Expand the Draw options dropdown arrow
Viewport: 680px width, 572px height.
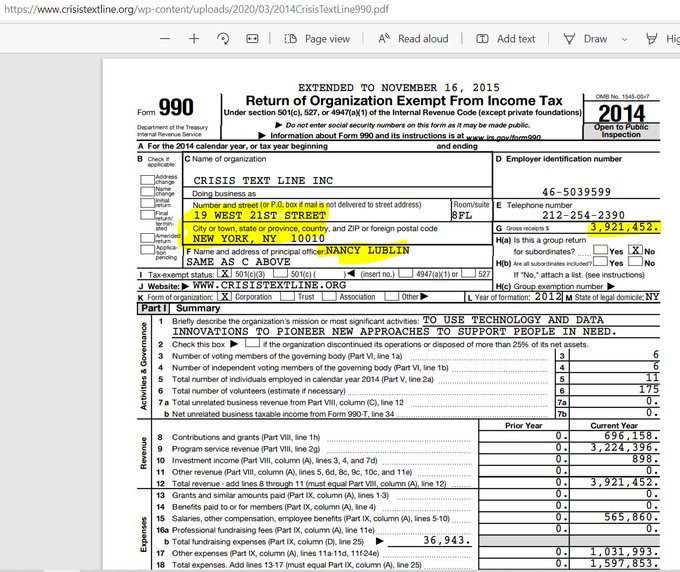[x=624, y=39]
